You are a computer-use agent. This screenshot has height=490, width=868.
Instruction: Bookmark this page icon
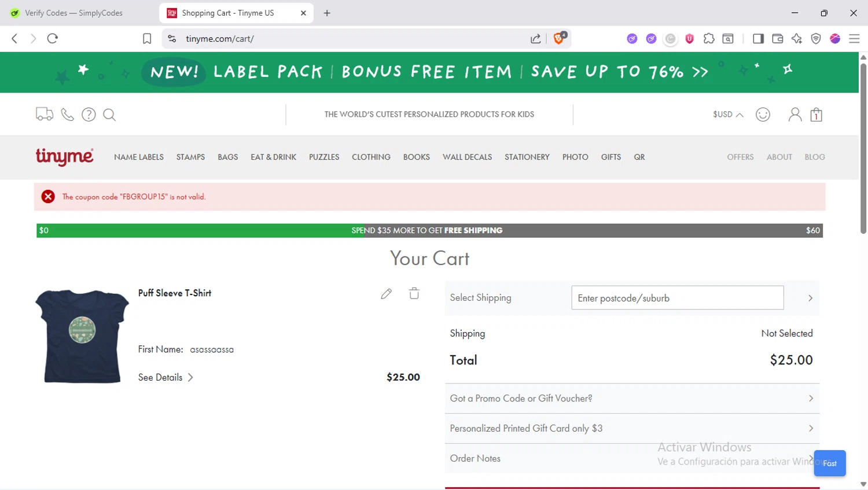pyautogui.click(x=147, y=39)
